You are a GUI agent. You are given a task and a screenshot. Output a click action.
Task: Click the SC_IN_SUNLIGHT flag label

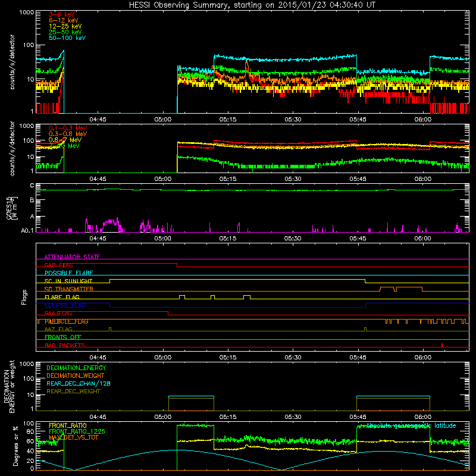point(68,281)
